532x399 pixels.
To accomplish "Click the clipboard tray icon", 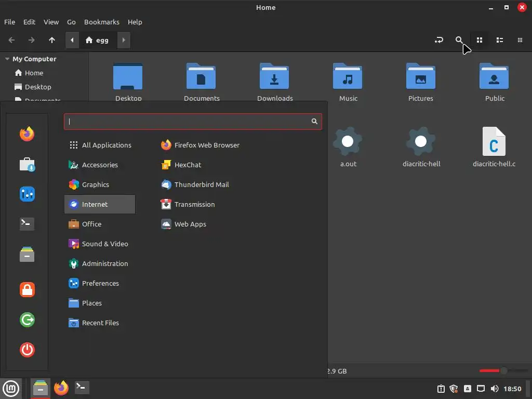I will tap(441, 389).
